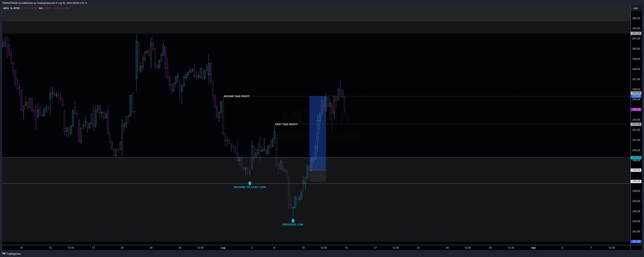
Task: Click the 7 date label on time axis
Action: tap(591, 248)
